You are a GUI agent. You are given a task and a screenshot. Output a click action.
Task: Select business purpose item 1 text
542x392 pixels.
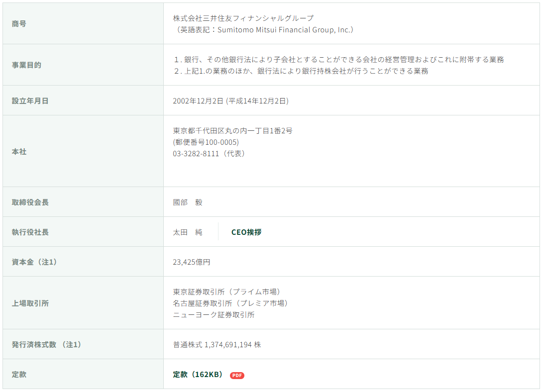(x=339, y=59)
